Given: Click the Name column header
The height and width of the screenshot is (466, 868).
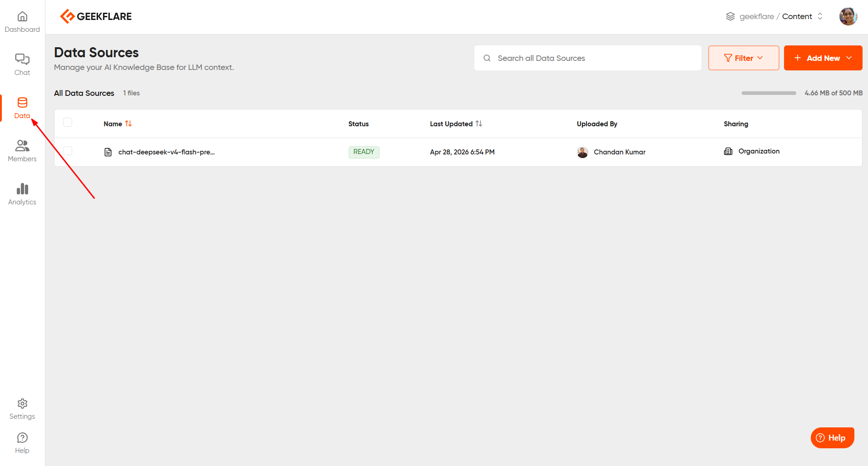Looking at the screenshot, I should (113, 124).
